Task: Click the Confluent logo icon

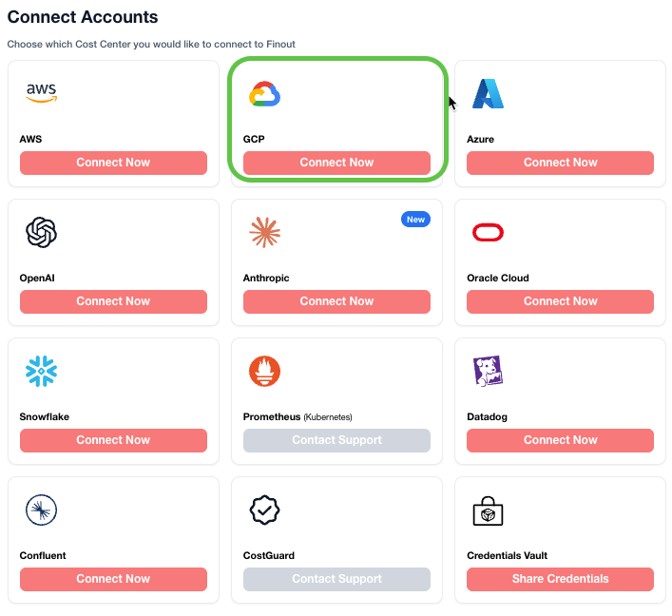Action: 42,510
